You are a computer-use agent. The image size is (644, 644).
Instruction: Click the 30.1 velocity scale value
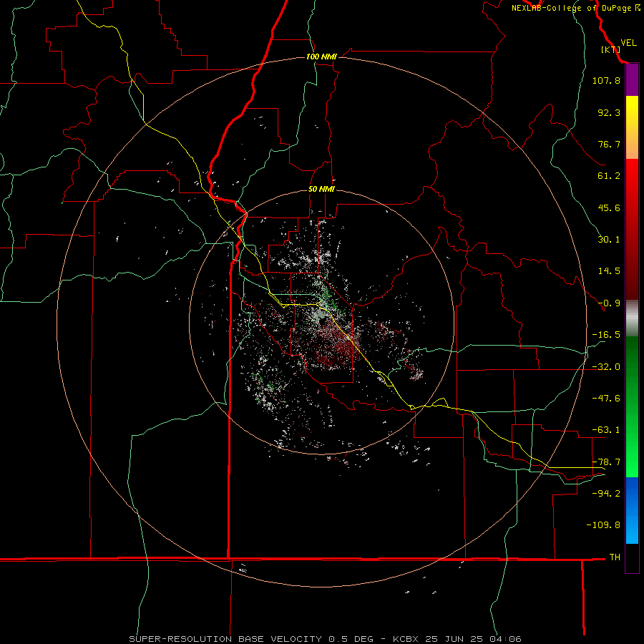point(609,240)
